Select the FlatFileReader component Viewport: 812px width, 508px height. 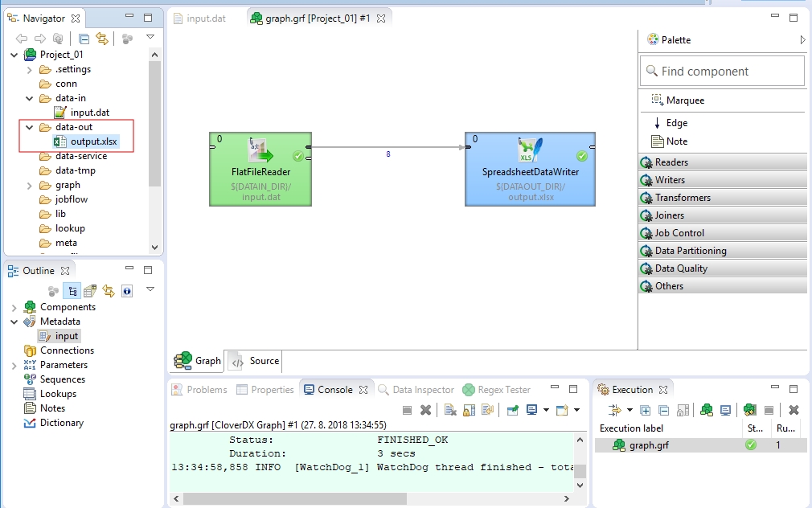click(260, 170)
